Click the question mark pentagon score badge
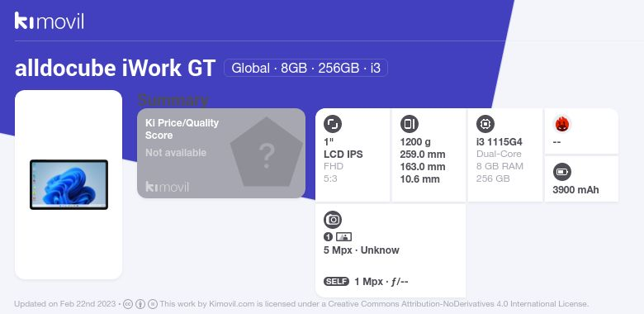644x314 pixels. 267,152
